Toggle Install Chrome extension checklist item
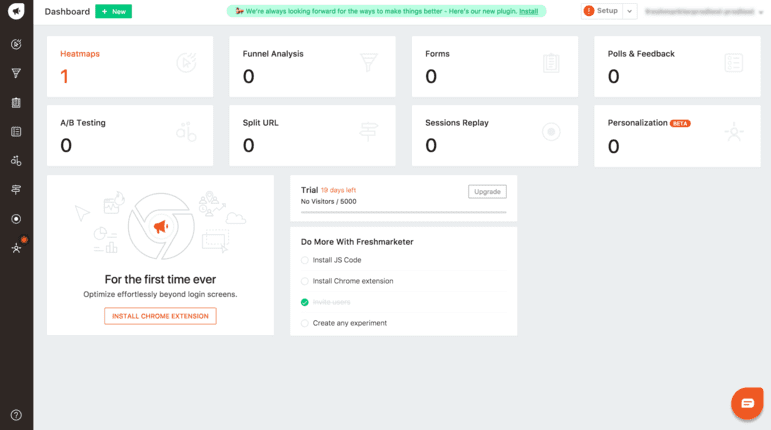 click(x=304, y=281)
